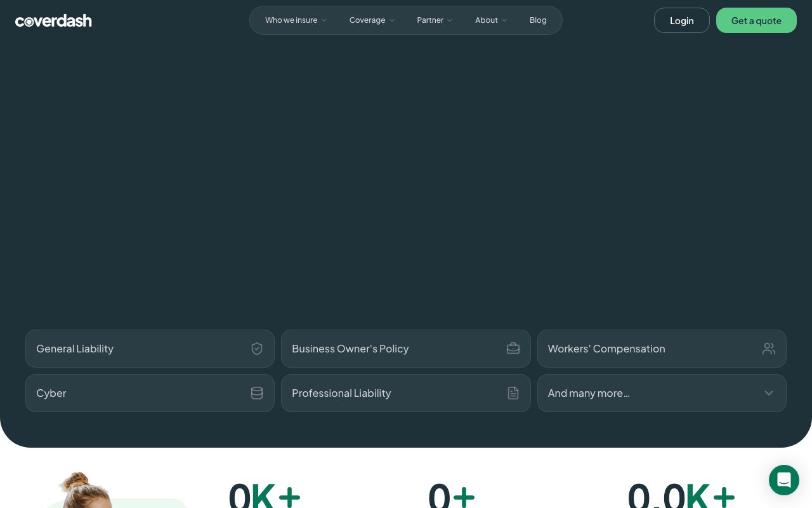Click the And many more… text
This screenshot has height=508, width=812.
(x=589, y=393)
